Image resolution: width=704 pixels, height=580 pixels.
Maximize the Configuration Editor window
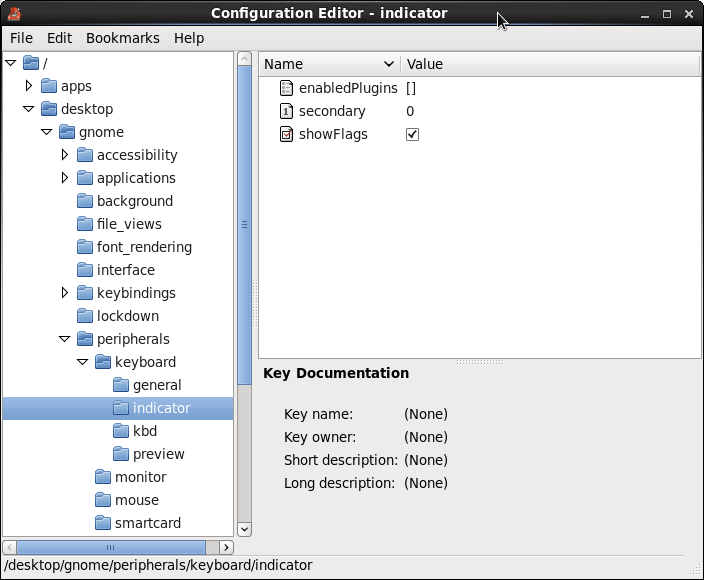pos(667,14)
